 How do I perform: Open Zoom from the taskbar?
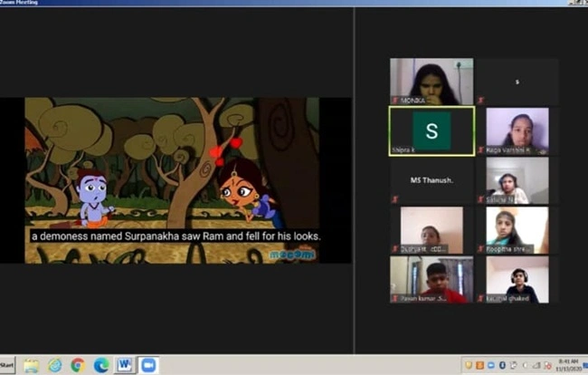tap(148, 365)
